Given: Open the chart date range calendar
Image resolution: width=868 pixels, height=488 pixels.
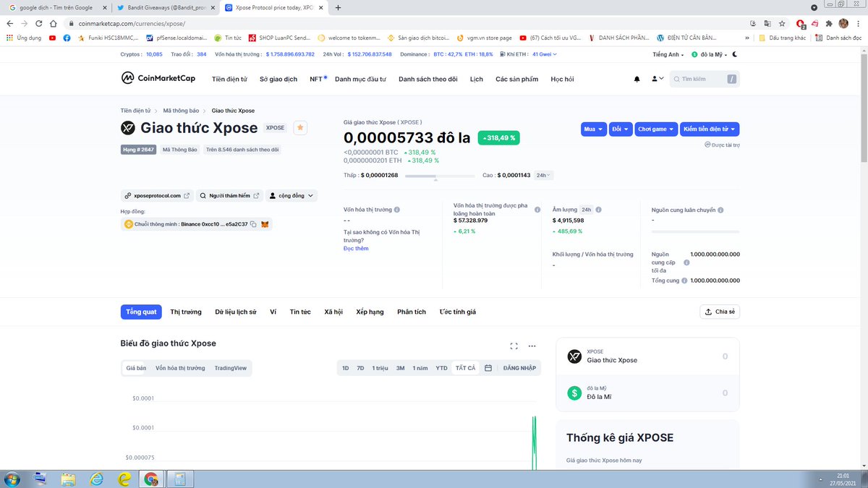Looking at the screenshot, I should pyautogui.click(x=488, y=368).
